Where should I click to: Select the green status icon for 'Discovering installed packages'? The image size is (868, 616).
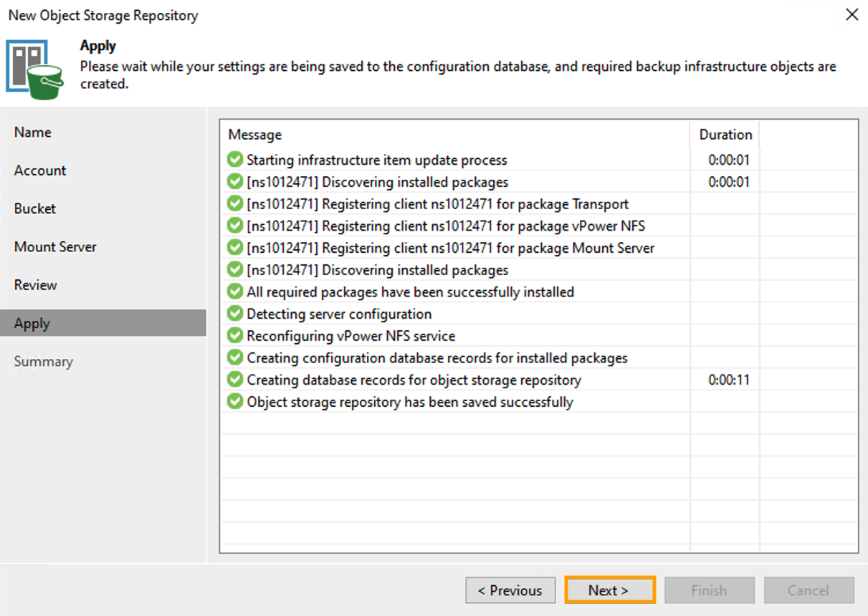tap(234, 182)
